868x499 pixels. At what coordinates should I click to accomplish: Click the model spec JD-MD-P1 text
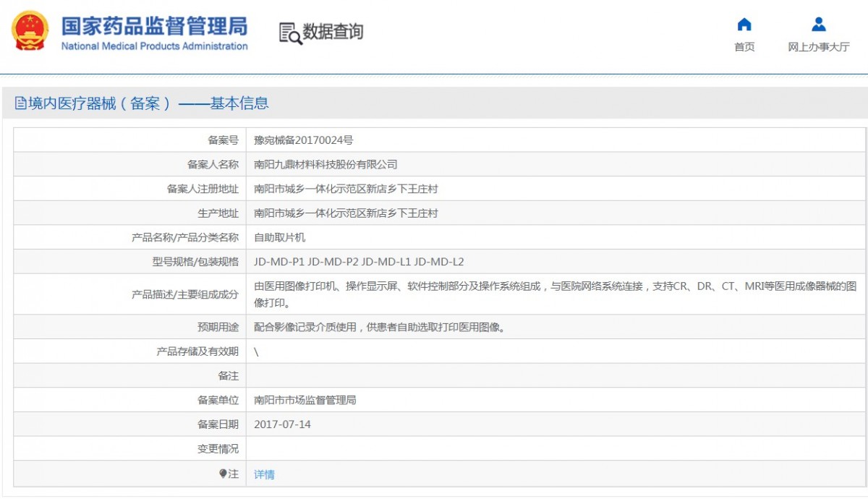278,262
